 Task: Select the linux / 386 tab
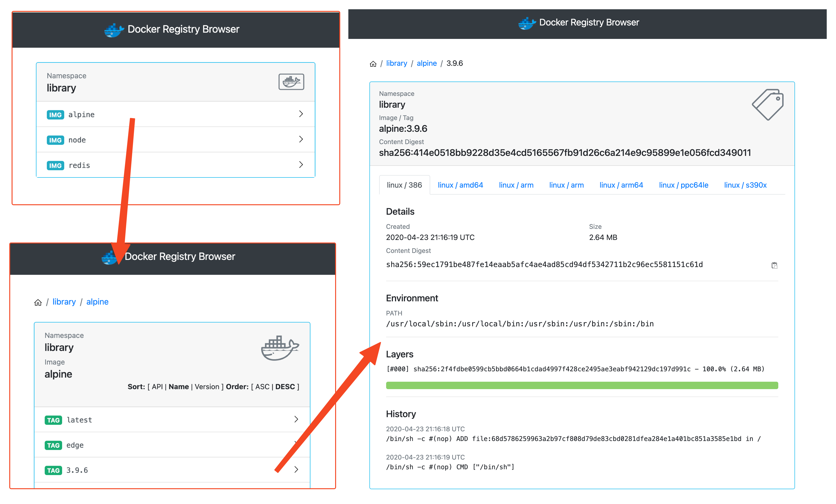[404, 185]
